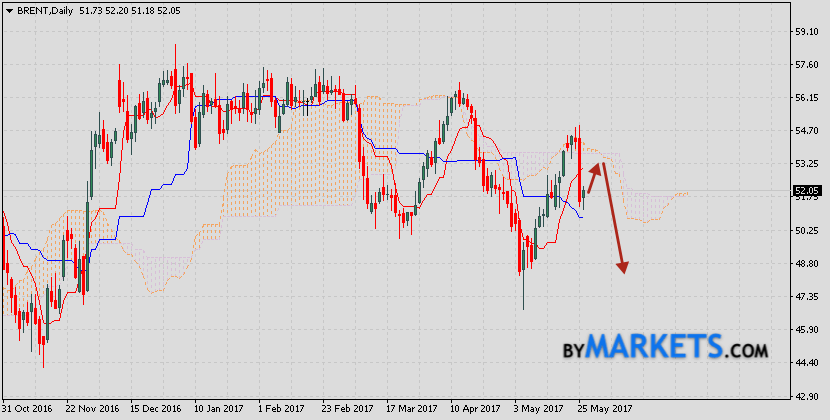Select the 42.95 price axis label
830x420 pixels.
(804, 396)
